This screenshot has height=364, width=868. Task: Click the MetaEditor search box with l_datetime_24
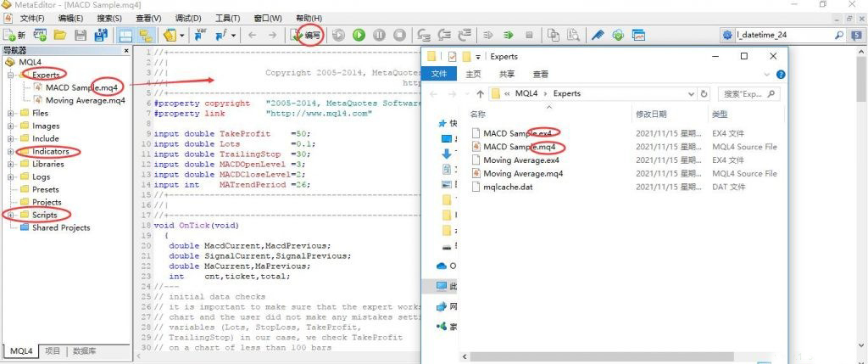(x=784, y=35)
